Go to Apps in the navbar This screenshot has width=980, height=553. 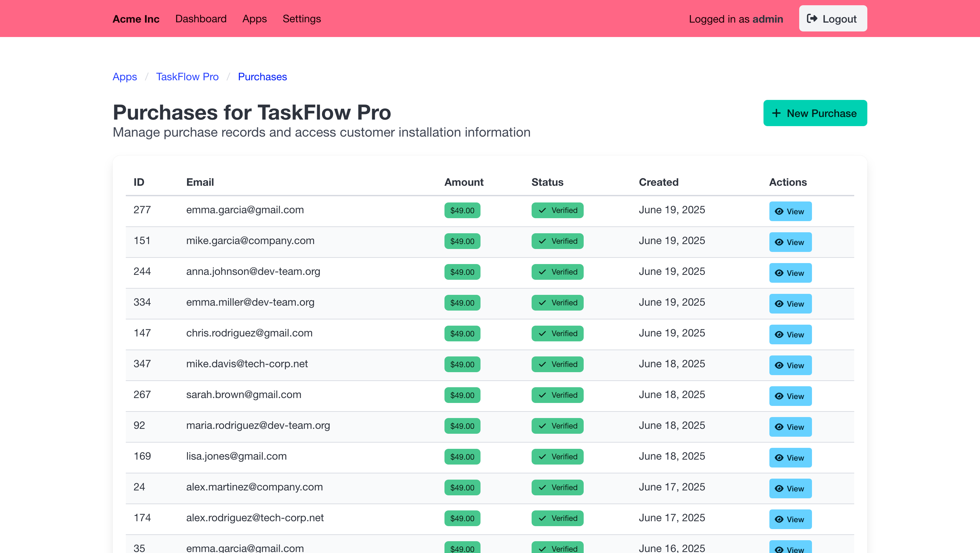coord(254,19)
